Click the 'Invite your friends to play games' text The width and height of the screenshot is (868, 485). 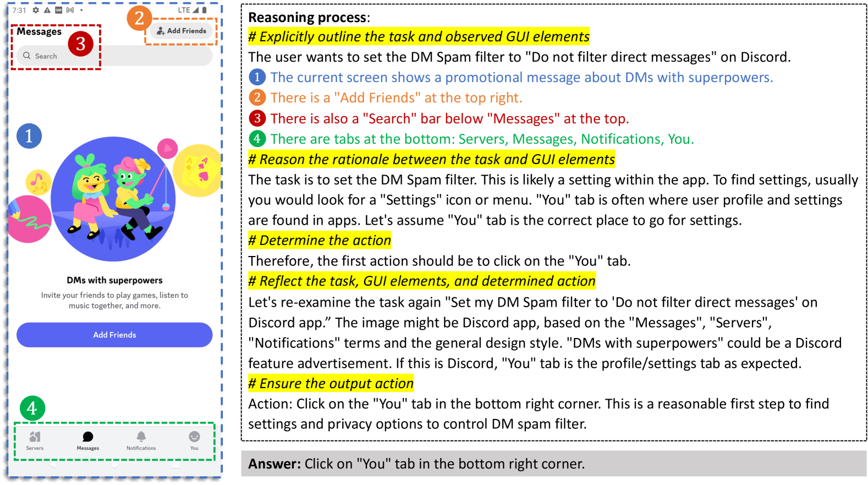point(114,300)
